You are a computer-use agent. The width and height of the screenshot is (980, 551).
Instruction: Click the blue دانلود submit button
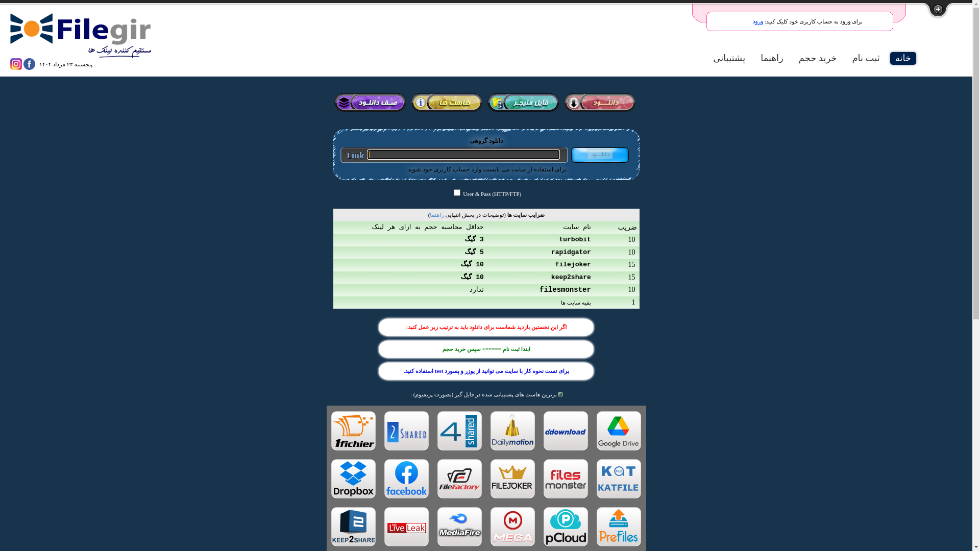600,155
